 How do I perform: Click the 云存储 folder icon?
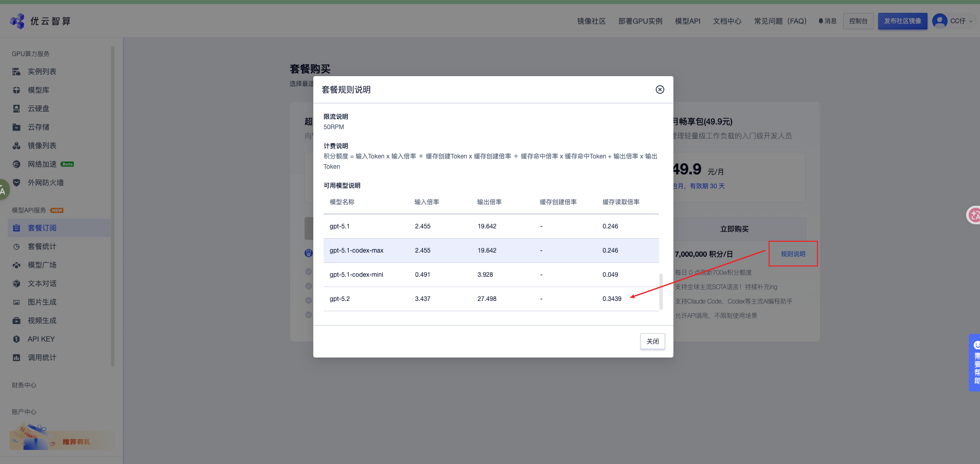click(16, 127)
